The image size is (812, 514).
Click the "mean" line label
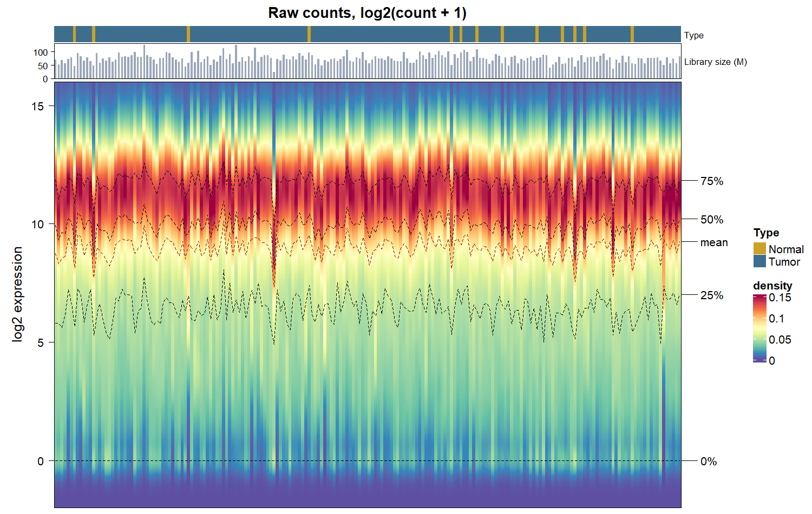(714, 242)
